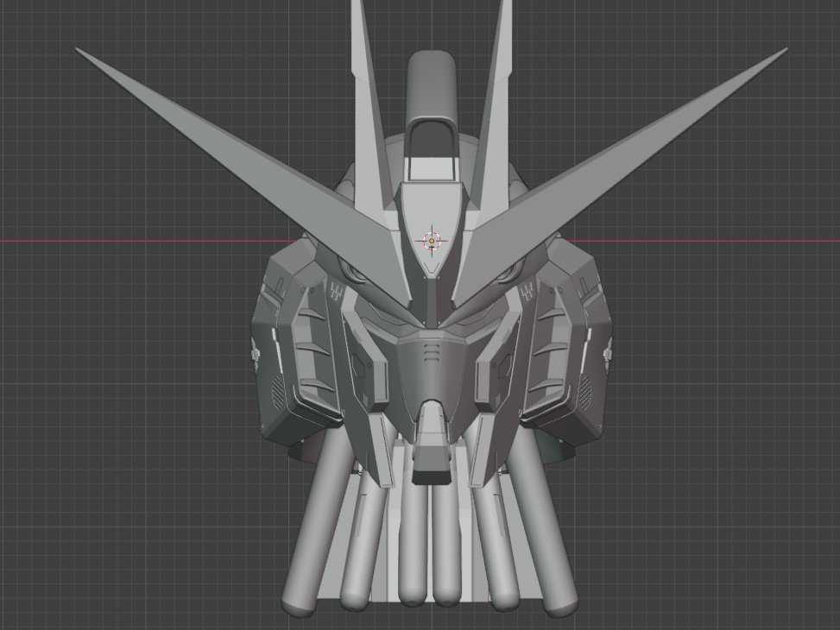The height and width of the screenshot is (630, 840).
Task: Click the chin spike piece below the mouth
Action: coord(432,444)
